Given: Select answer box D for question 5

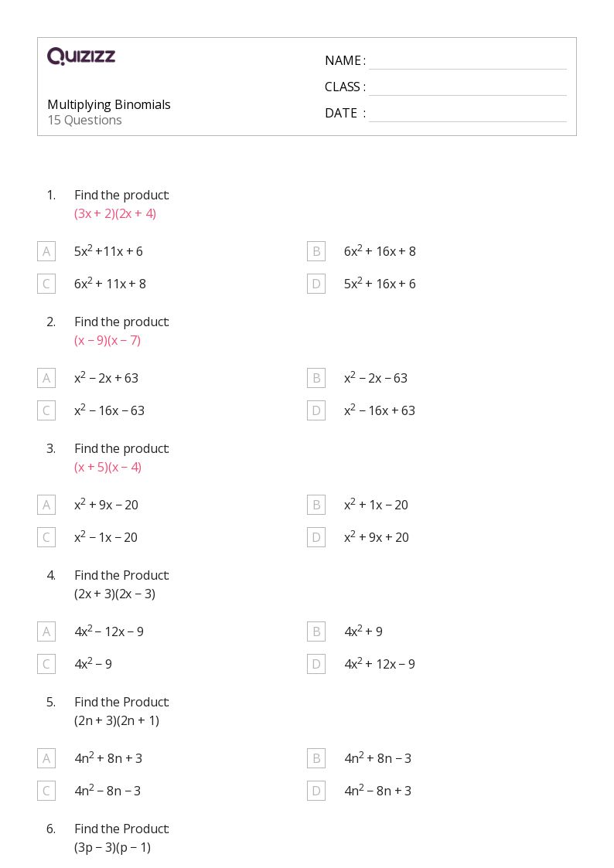Looking at the screenshot, I should click(x=316, y=791).
